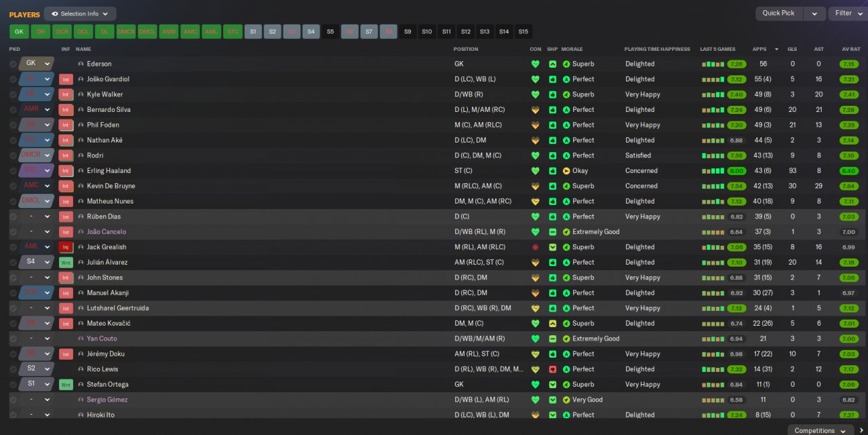Toggle the picked checkmark for Sergio Gómez
868x435 pixels.
point(13,400)
